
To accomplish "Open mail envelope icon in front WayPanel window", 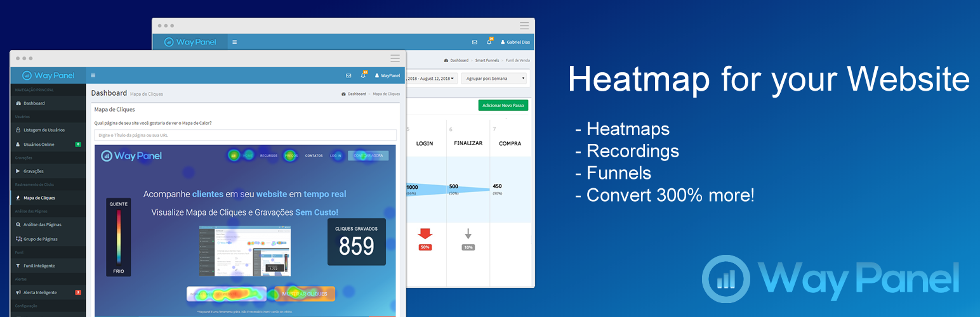I will pos(348,75).
